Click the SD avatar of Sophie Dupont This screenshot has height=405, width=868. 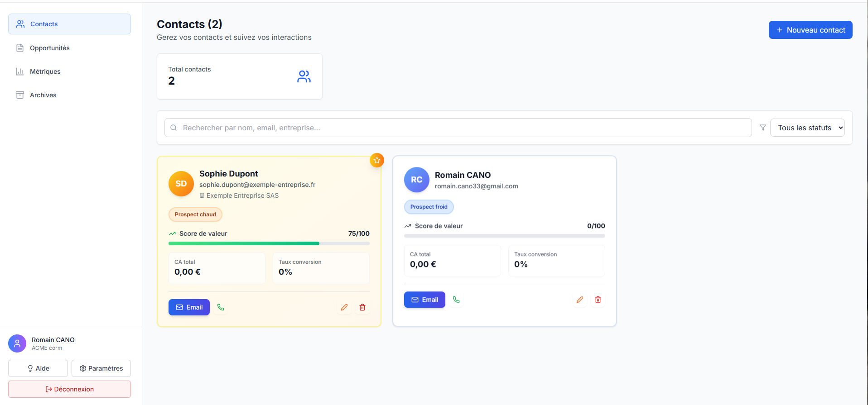(181, 184)
